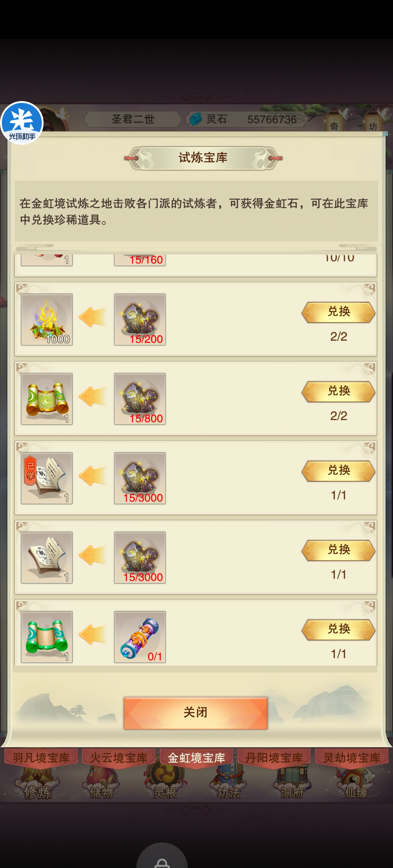This screenshot has width=393, height=868.
Task: Tap the purple scroll cost icon 0/1
Action: click(140, 637)
